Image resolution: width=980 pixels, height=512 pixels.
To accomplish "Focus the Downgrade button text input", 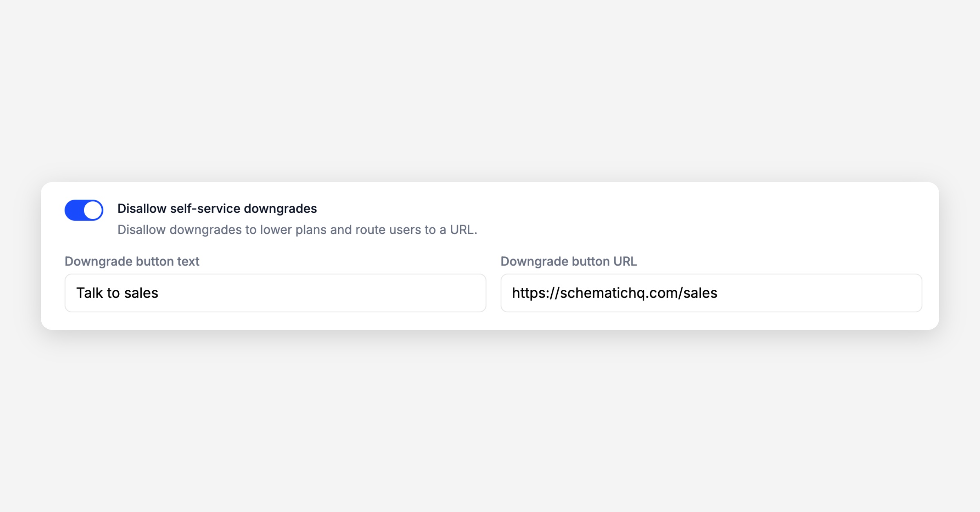I will click(275, 293).
